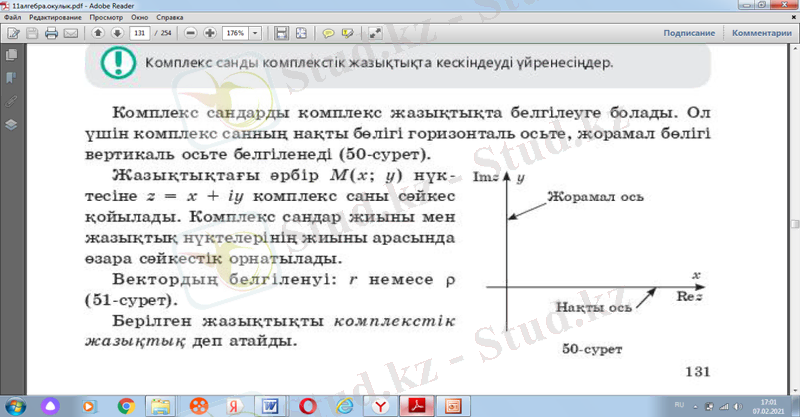Open Google Chrome from the taskbar

tap(126, 405)
